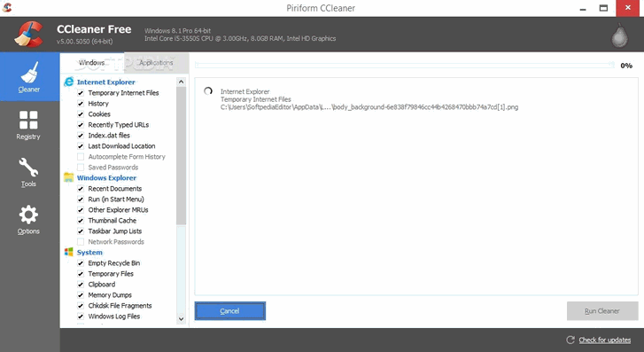Cancel the running analysis
The image size is (644, 352).
click(x=230, y=311)
